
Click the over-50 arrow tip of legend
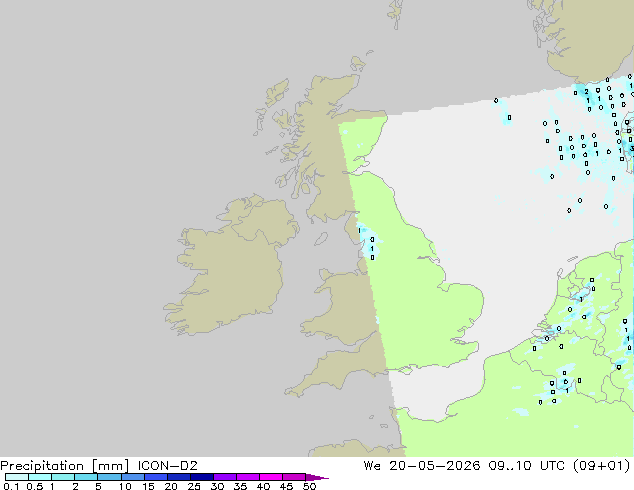[x=317, y=477]
